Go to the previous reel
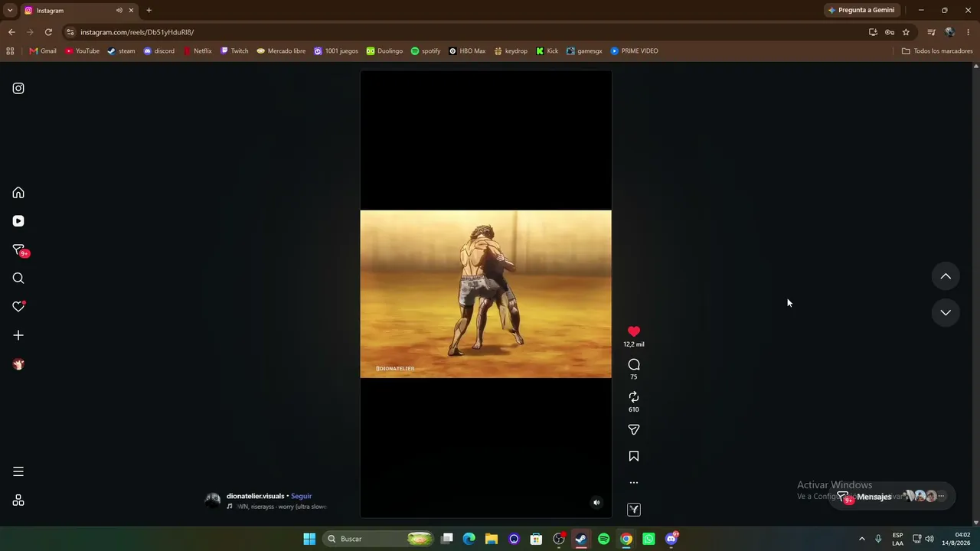980x551 pixels. click(946, 276)
